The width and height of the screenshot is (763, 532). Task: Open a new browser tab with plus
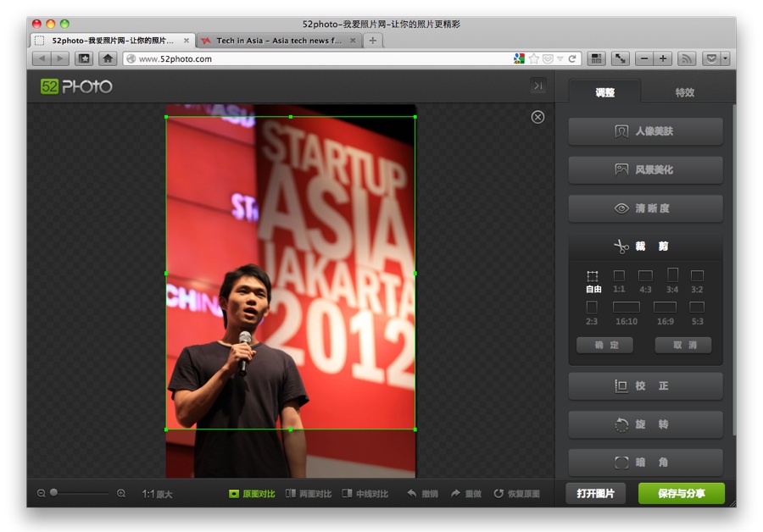[373, 41]
